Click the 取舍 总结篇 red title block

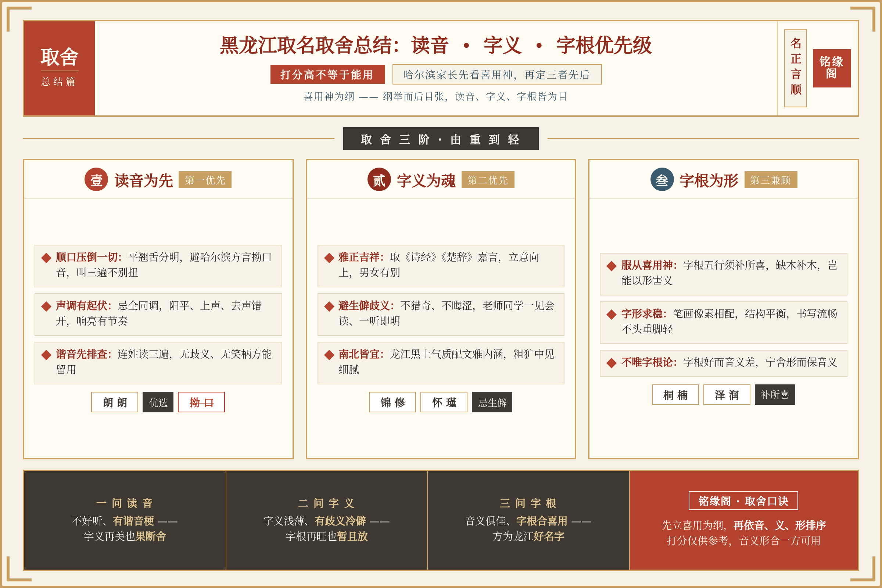[x=60, y=68]
